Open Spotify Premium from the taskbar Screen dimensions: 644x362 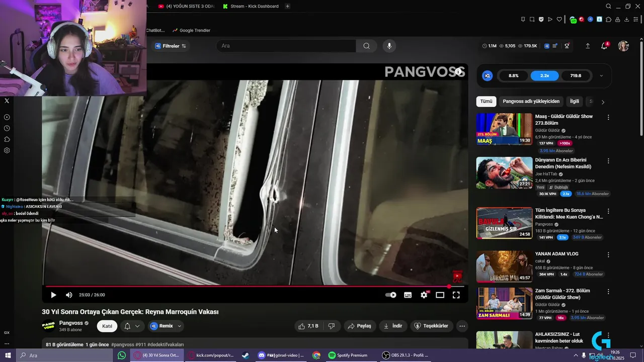pyautogui.click(x=348, y=355)
